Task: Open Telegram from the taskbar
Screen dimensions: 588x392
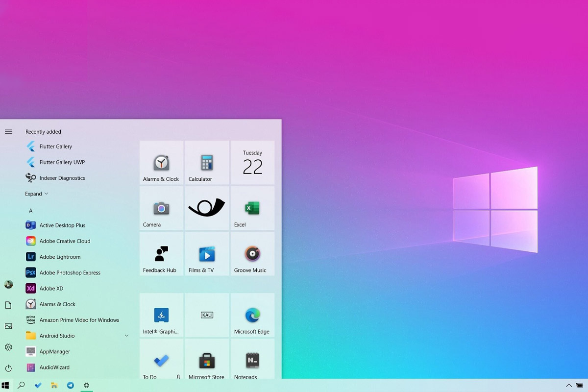Action: point(71,385)
